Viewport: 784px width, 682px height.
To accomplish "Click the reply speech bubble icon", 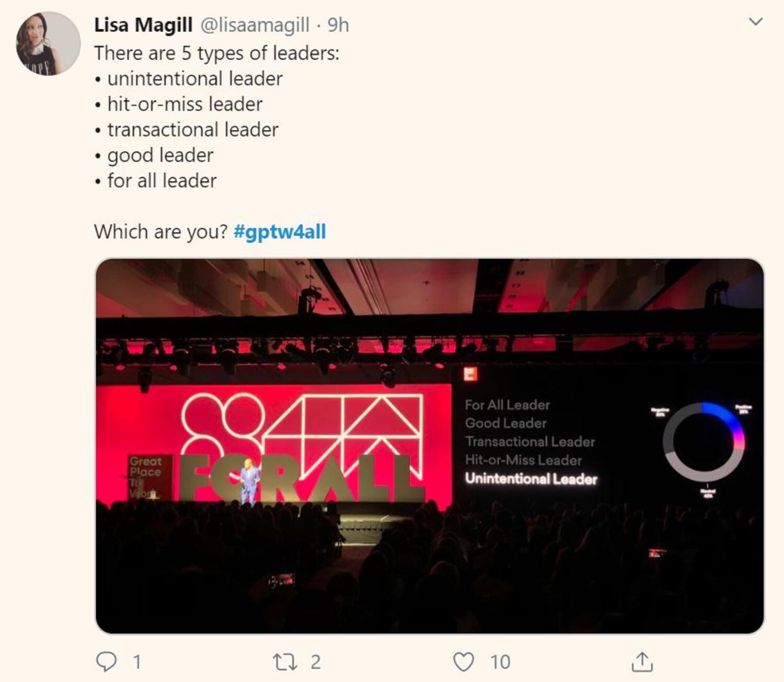I will tap(106, 662).
